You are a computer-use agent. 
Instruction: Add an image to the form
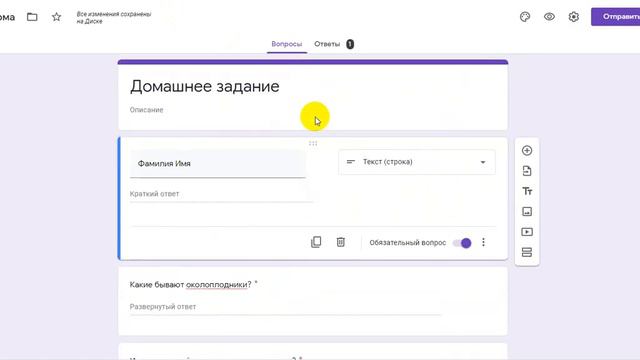[527, 211]
